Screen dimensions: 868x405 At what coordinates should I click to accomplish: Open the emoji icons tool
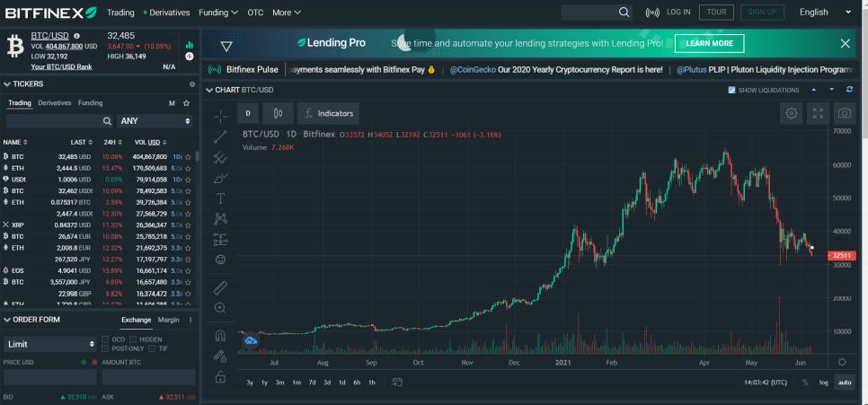pos(220,259)
